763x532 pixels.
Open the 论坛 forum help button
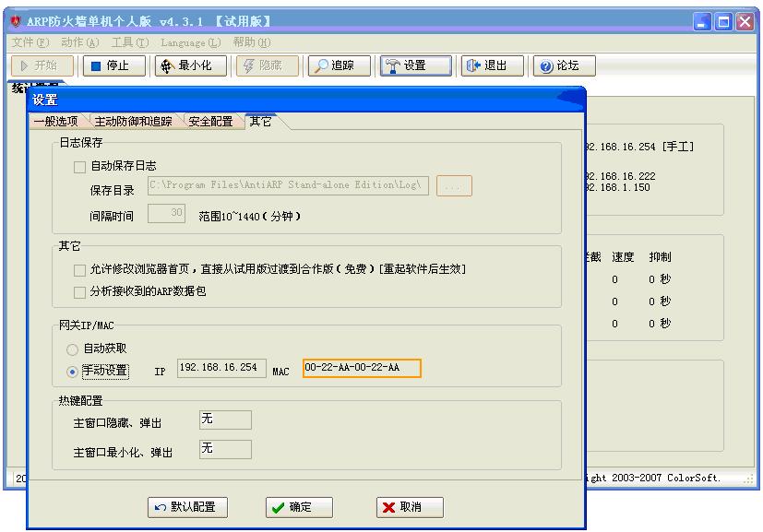click(565, 65)
